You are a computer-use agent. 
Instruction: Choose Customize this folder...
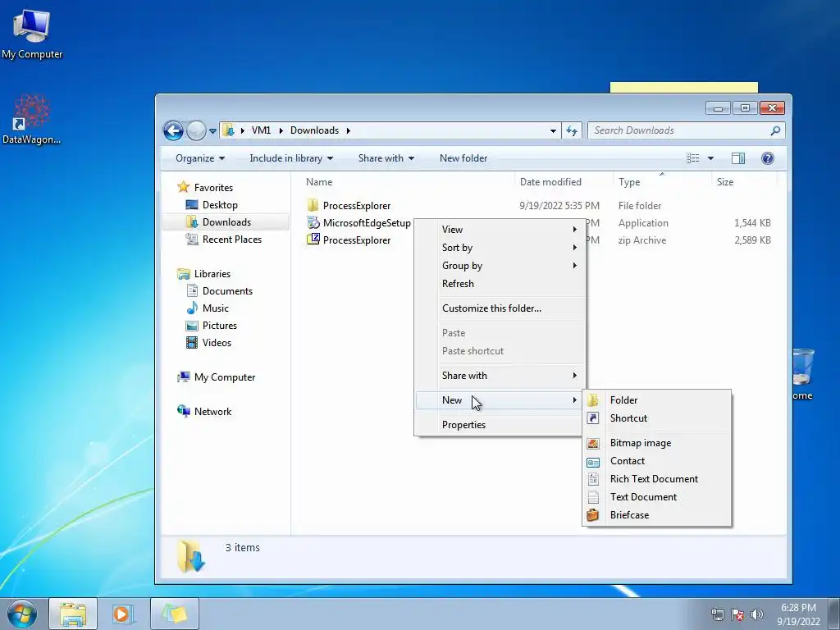pyautogui.click(x=500, y=308)
